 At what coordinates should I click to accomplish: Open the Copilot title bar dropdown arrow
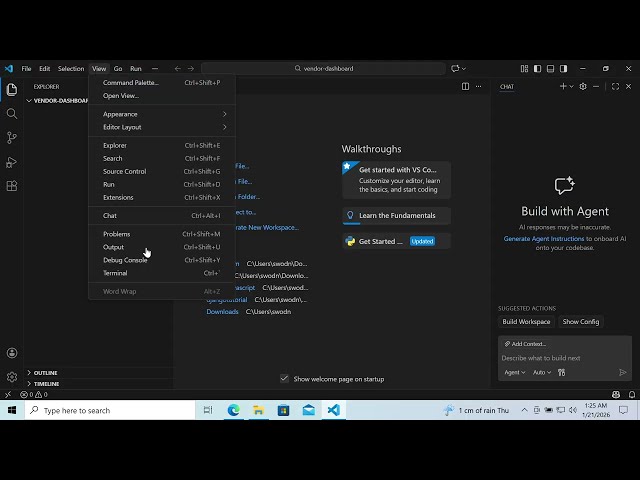[x=464, y=69]
